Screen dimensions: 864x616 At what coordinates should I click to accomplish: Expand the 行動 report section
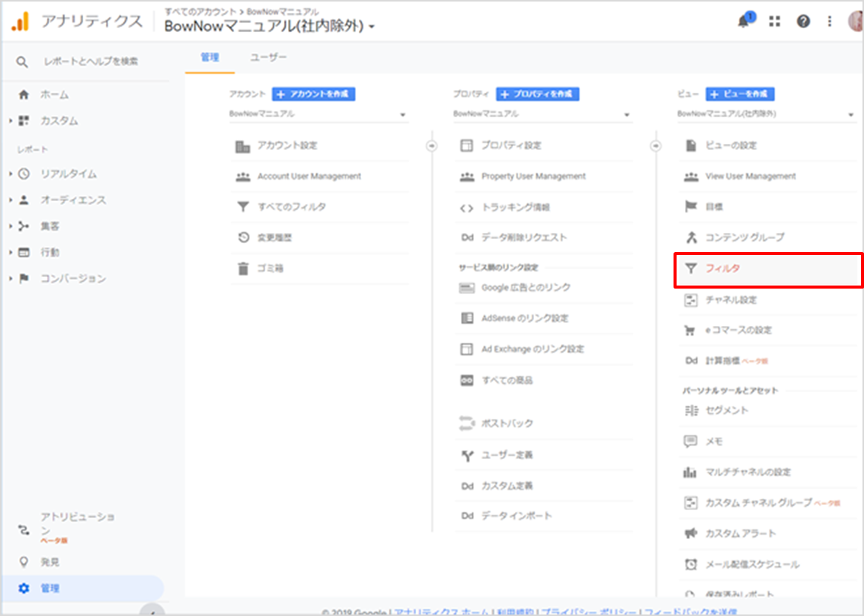pos(11,252)
